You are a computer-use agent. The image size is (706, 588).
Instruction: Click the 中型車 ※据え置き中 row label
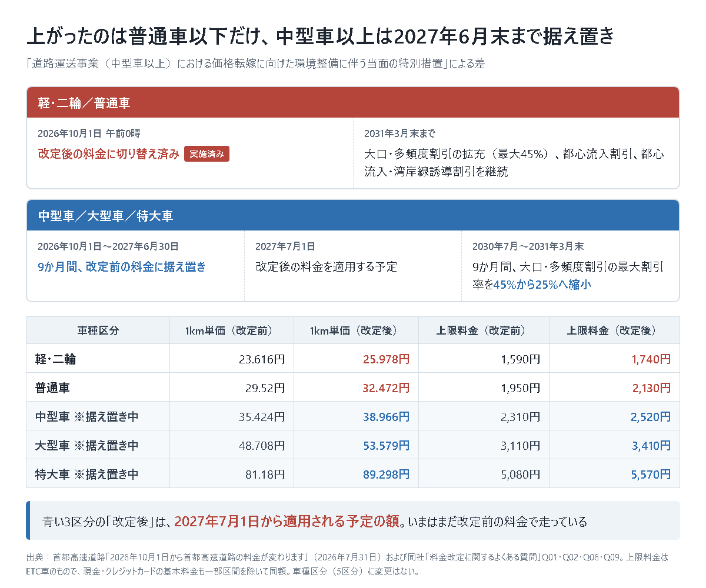pos(87,416)
